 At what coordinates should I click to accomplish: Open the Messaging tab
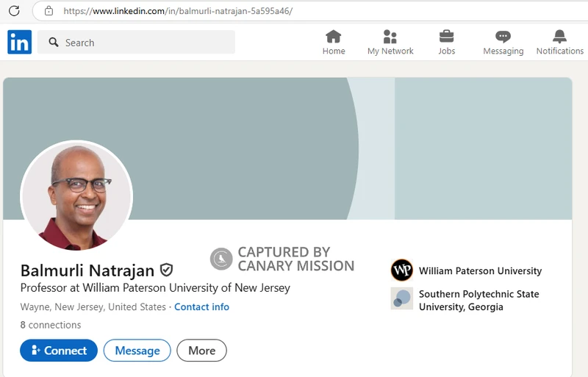click(503, 43)
